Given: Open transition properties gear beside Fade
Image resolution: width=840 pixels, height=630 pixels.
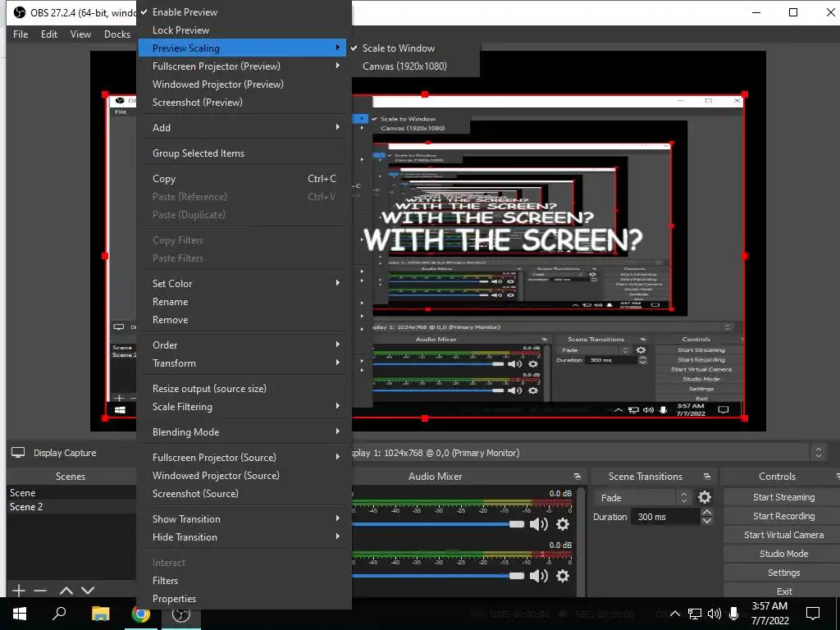Looking at the screenshot, I should pyautogui.click(x=705, y=498).
